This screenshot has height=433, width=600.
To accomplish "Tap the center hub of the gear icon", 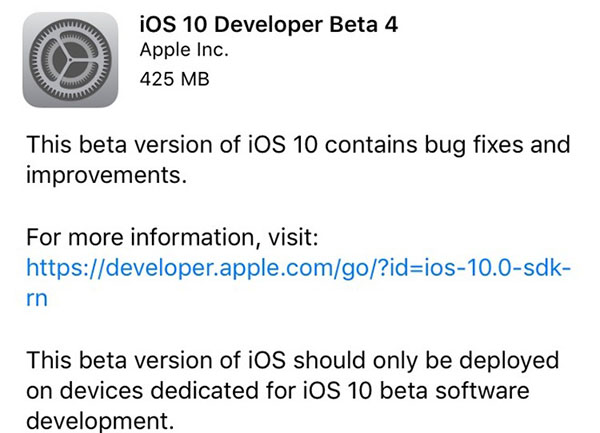I will click(70, 61).
